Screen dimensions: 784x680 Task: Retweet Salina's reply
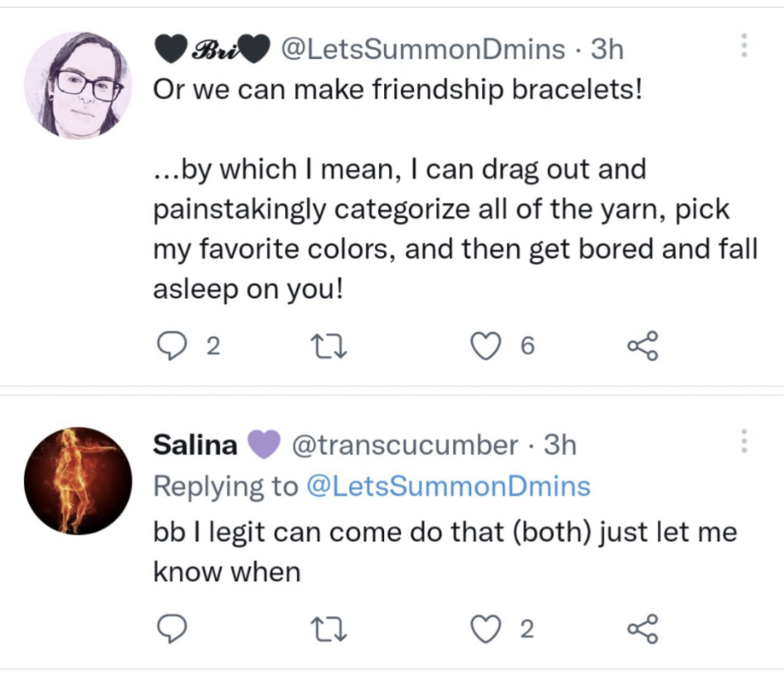coord(328,628)
